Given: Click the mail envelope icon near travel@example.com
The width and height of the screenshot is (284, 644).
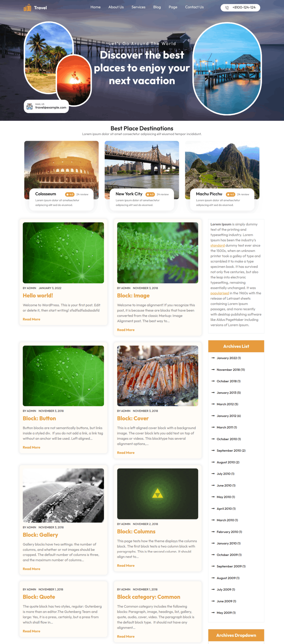Looking at the screenshot, I should [29, 106].
